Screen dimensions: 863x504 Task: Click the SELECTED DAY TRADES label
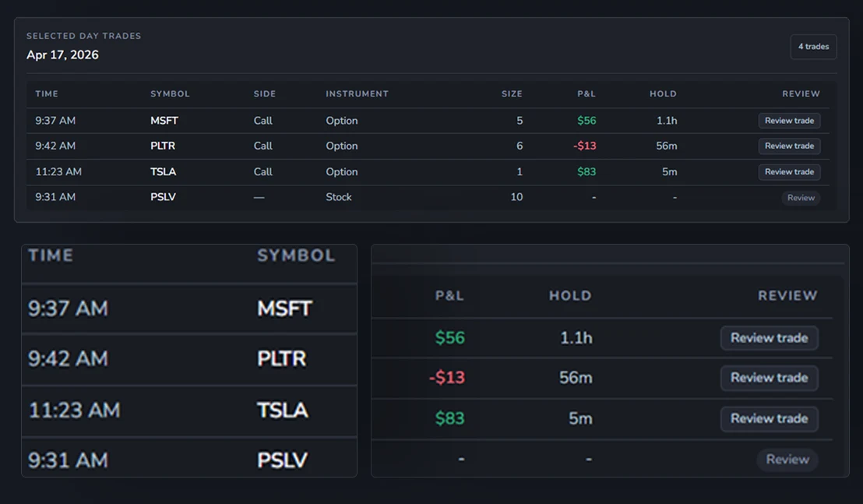click(83, 36)
